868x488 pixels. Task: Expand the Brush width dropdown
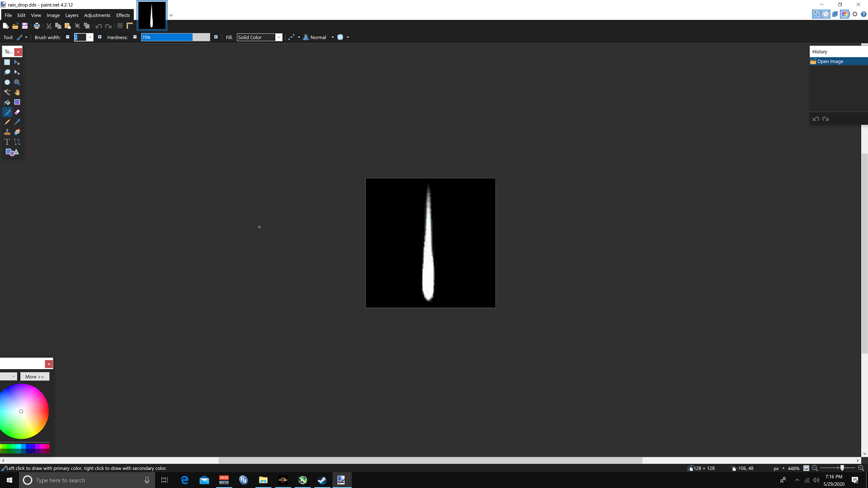tap(90, 38)
